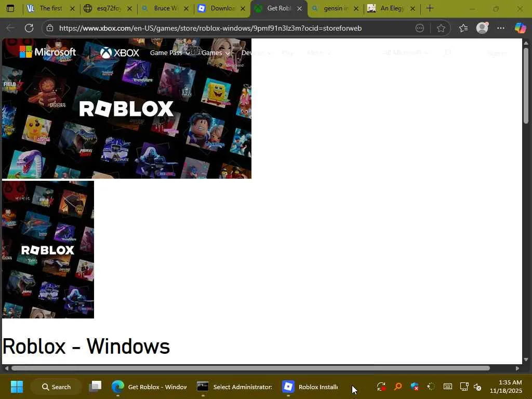
Task: Refresh the Xbox store page
Action: tap(29, 28)
